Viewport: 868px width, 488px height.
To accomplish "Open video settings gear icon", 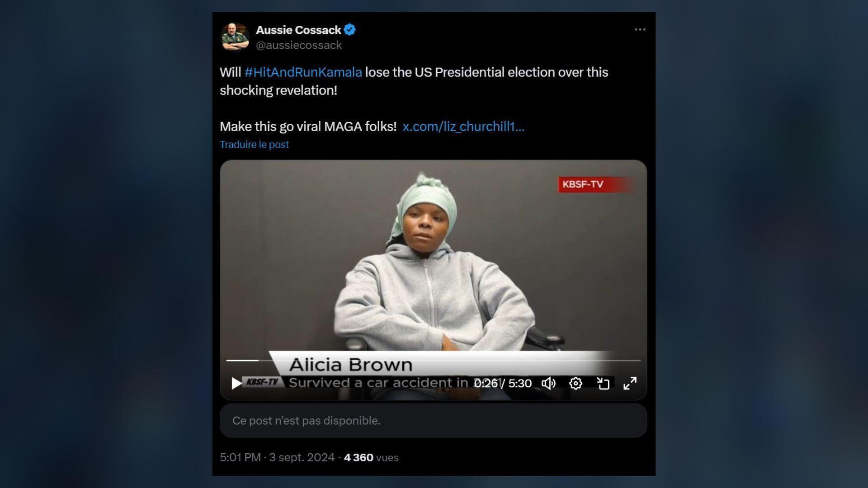I will point(576,383).
